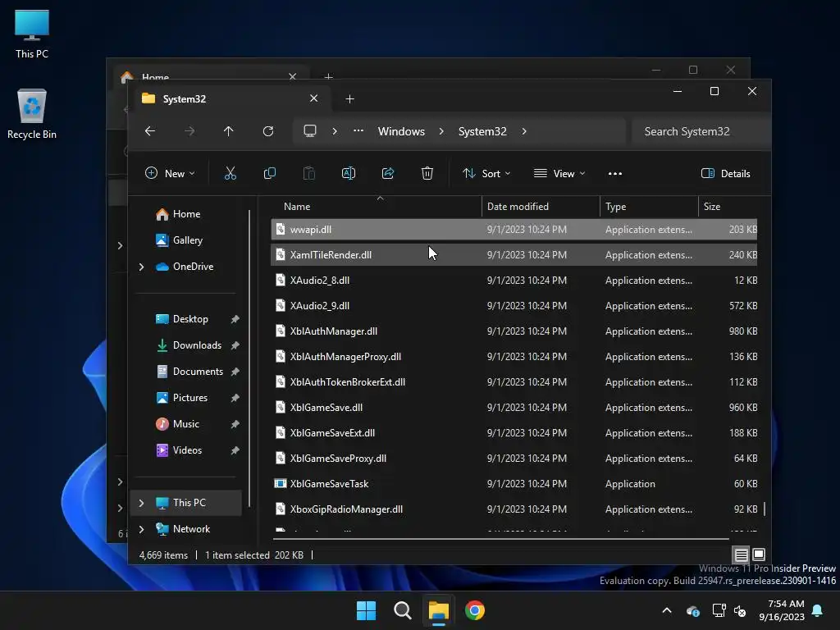This screenshot has width=840, height=630.
Task: Switch to details list view icon in status bar
Action: pos(741,555)
